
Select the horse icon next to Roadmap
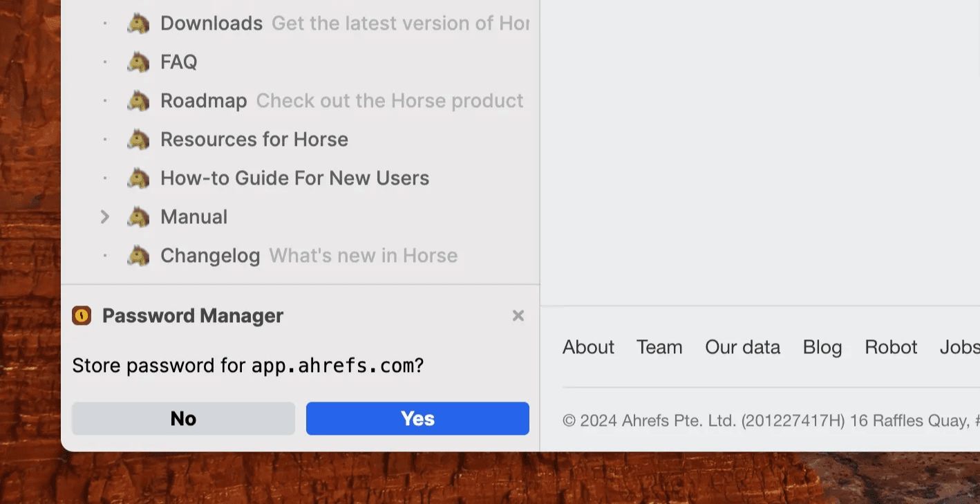pos(139,100)
